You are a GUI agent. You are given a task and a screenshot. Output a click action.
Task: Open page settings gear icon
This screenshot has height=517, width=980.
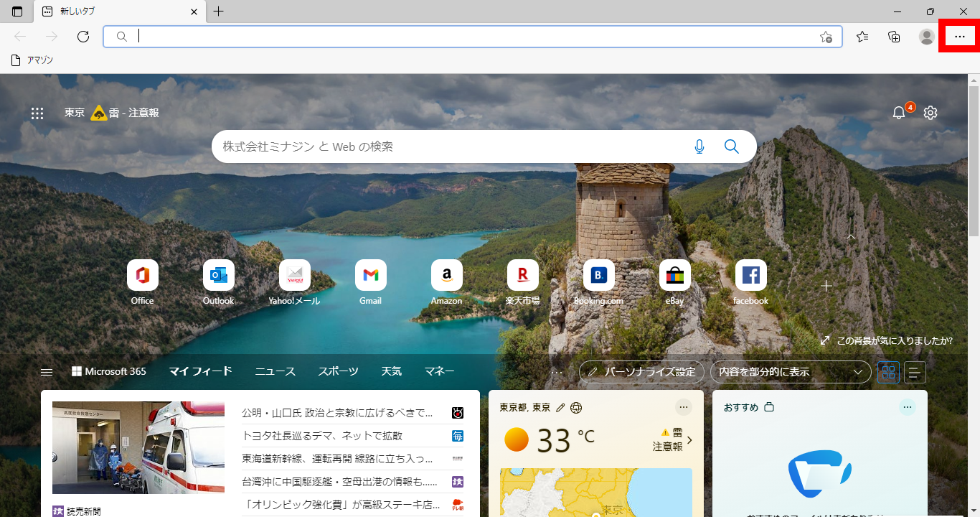(930, 113)
